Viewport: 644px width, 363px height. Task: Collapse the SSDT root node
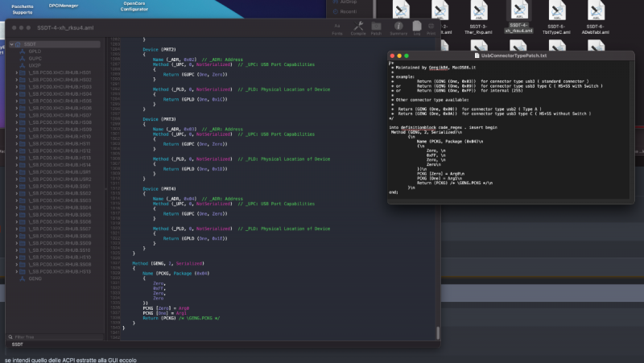tap(11, 44)
